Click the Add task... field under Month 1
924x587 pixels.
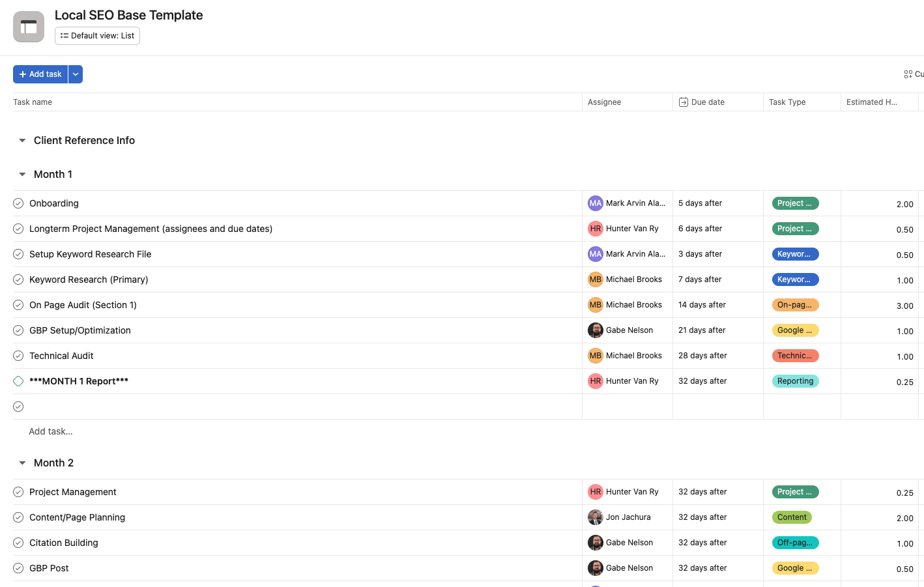click(x=51, y=431)
